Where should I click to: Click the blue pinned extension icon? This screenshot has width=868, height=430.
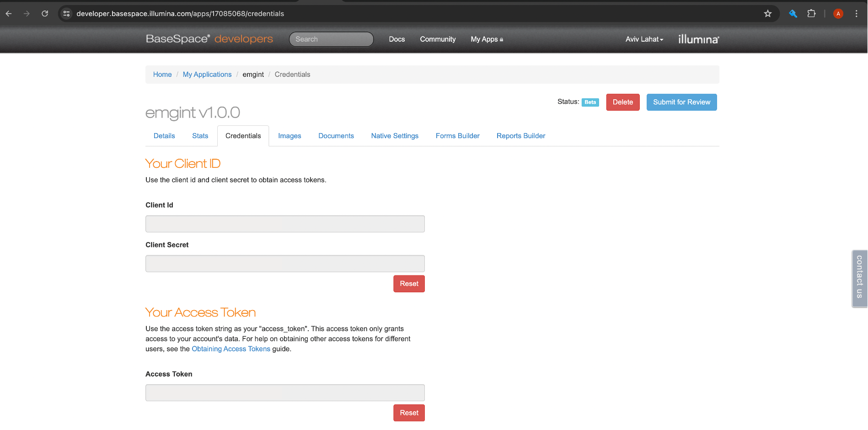click(x=793, y=14)
